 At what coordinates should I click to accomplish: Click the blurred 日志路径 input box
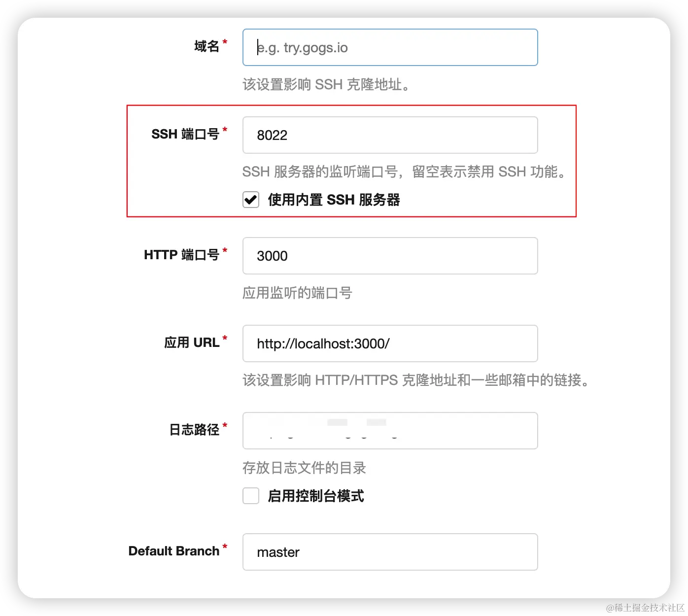point(389,430)
